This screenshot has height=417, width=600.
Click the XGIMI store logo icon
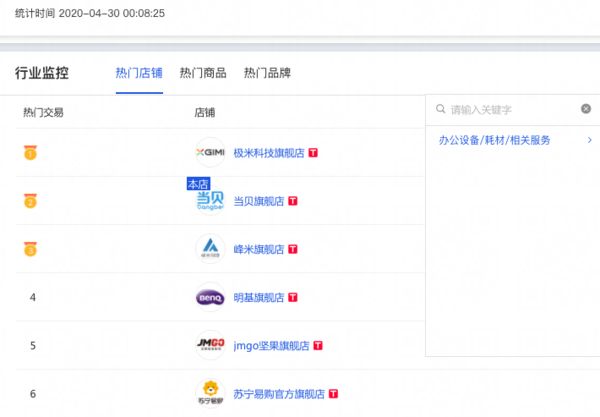(211, 153)
